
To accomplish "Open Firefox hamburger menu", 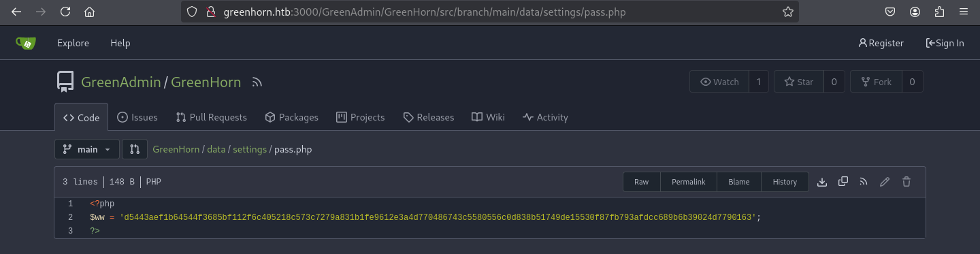I will (x=963, y=12).
